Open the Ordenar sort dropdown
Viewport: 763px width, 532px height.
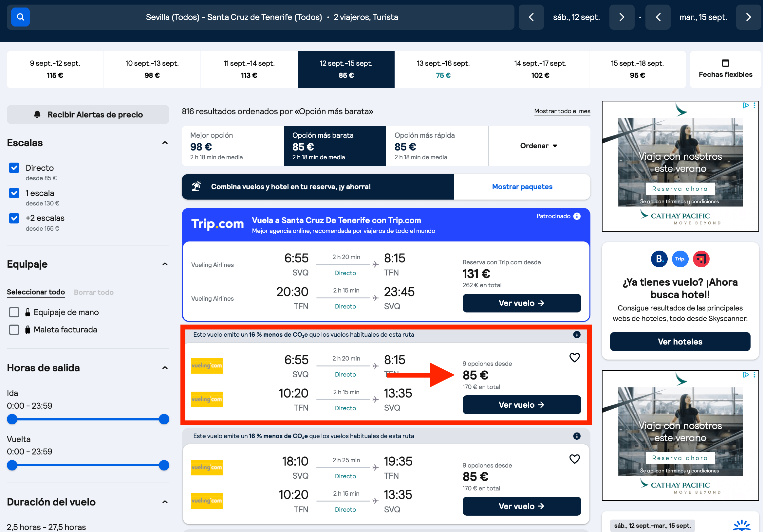coord(539,146)
